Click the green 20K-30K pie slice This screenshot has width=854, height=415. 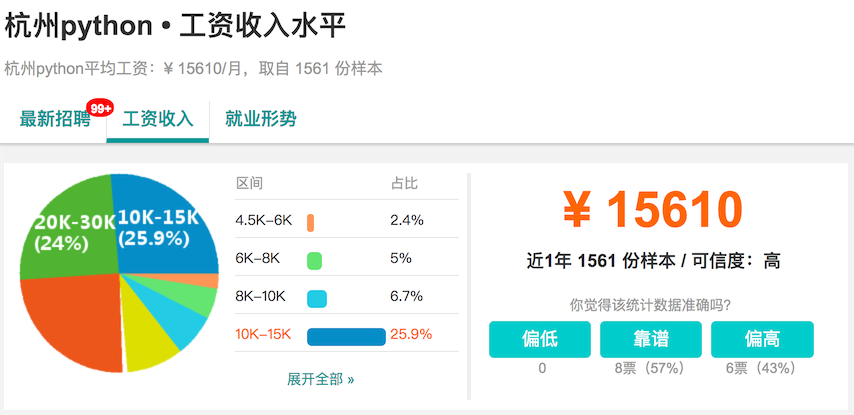coord(72,230)
